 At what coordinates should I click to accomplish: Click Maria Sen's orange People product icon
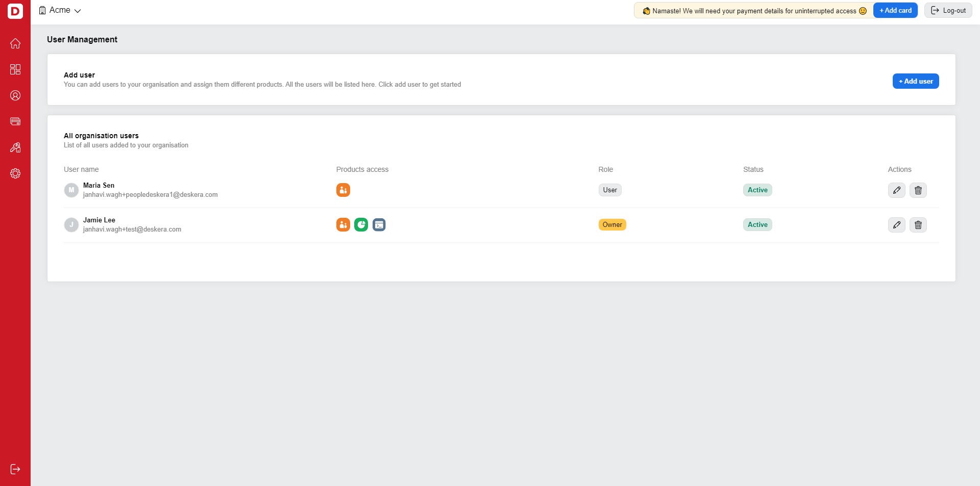[x=343, y=190]
